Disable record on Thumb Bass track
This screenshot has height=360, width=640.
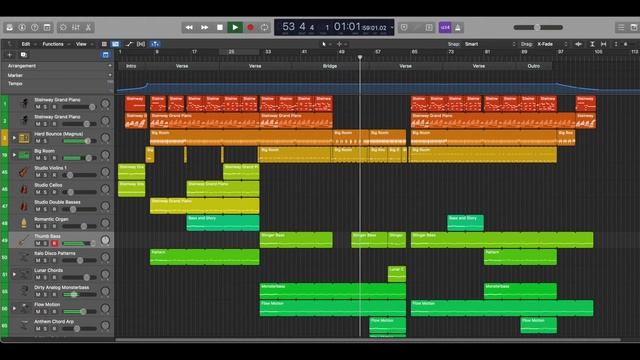coord(54,243)
